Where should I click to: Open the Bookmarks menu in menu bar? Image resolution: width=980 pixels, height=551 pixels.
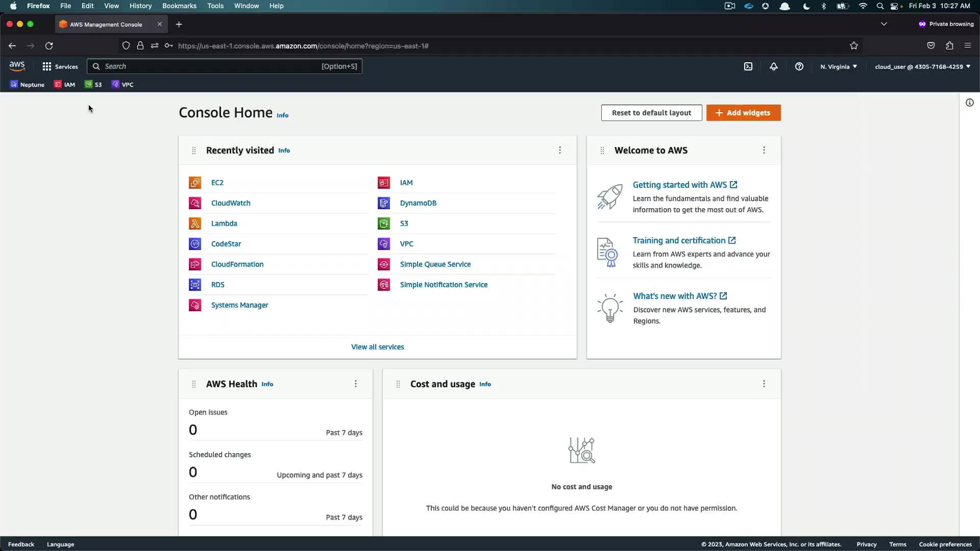(179, 6)
